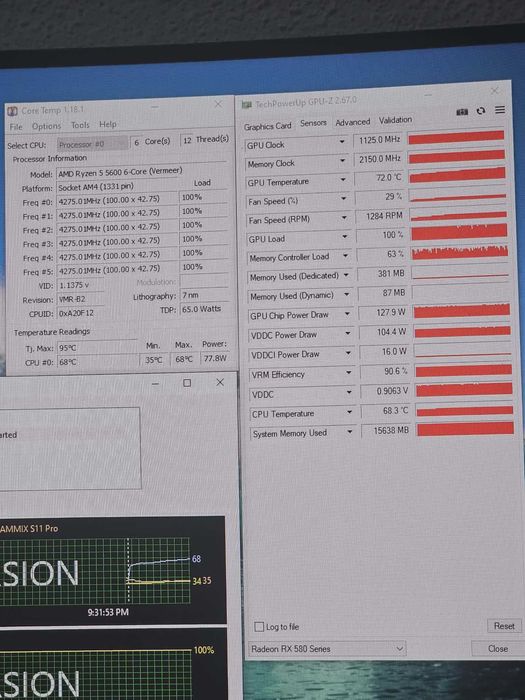Click the GPU-Z screenshot camera icon
Viewport: 525px width, 700px height.
[462, 112]
